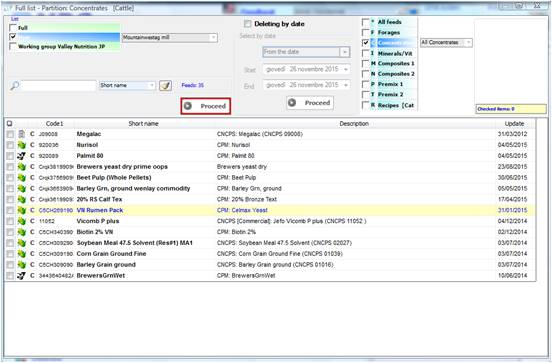Click the Checked items: 0 status box
The height and width of the screenshot is (363, 552).
point(511,109)
